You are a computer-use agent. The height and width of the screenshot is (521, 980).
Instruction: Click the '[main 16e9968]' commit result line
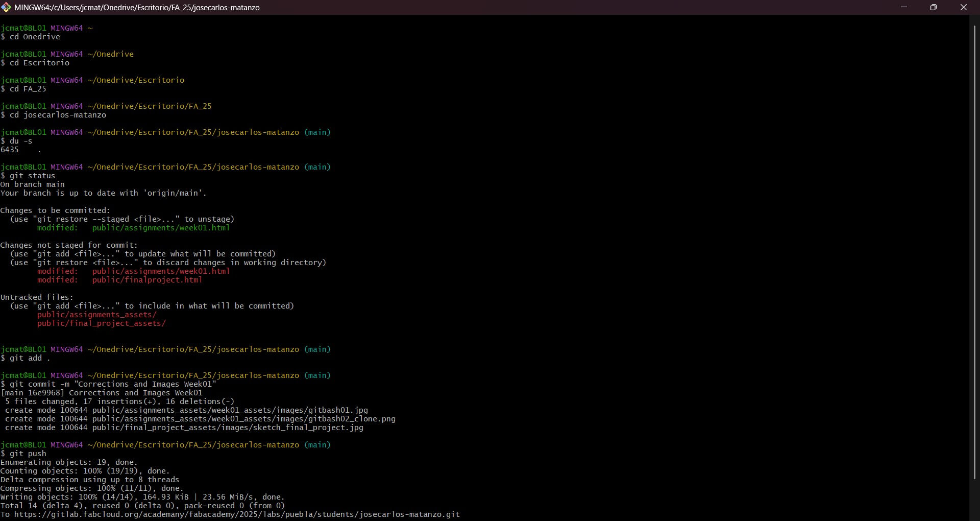(x=102, y=393)
